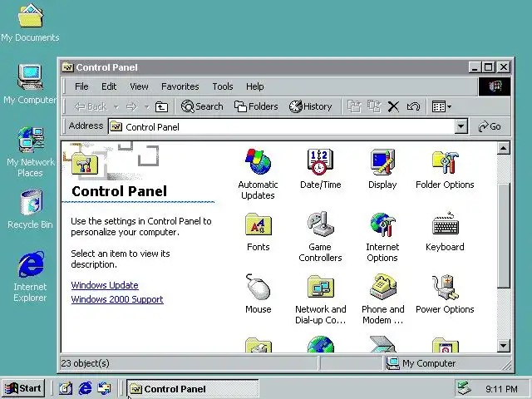Click the vertical scrollbar thumb

(504, 236)
